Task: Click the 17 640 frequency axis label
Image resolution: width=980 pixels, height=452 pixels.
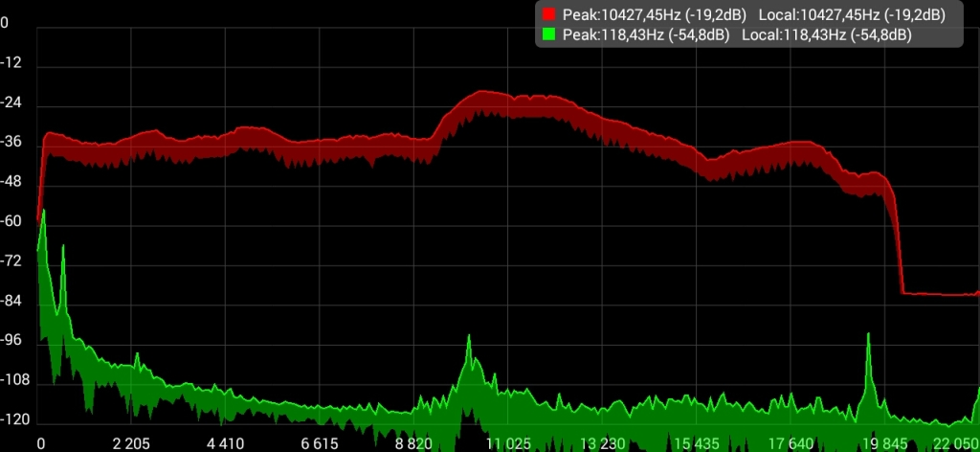Action: (x=791, y=444)
